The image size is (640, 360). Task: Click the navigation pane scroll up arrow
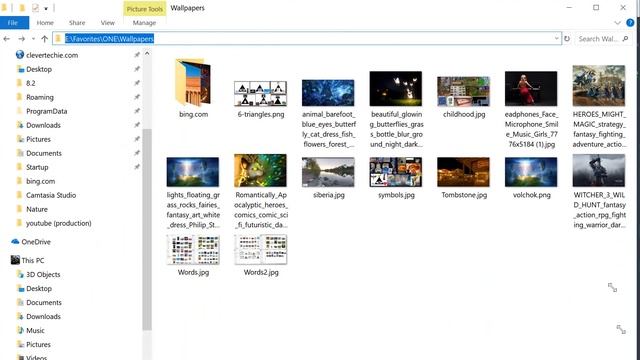point(147,53)
